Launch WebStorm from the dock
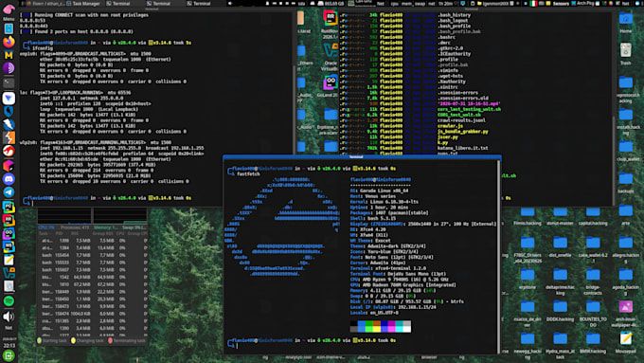Image resolution: width=644 pixels, height=363 pixels. [x=9, y=246]
